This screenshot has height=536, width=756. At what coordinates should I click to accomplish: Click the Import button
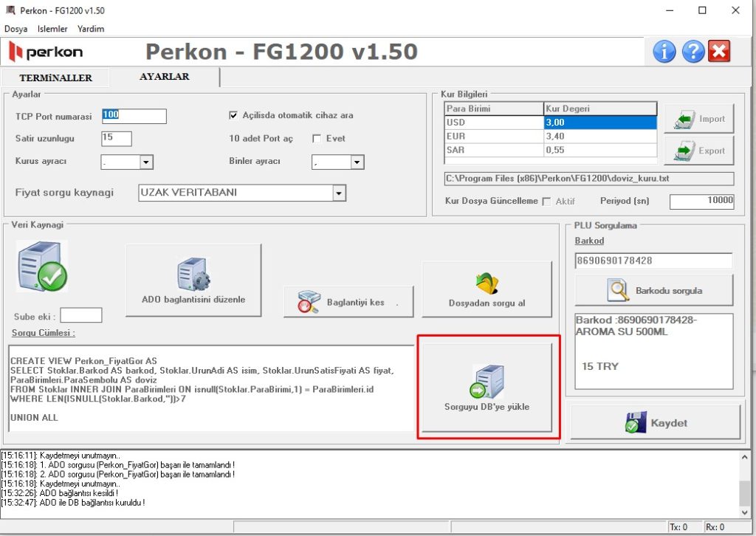click(699, 119)
